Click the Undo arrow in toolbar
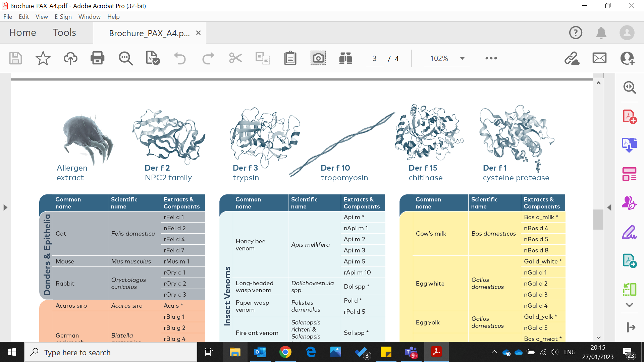Screen dimensions: 644x362 point(180,58)
